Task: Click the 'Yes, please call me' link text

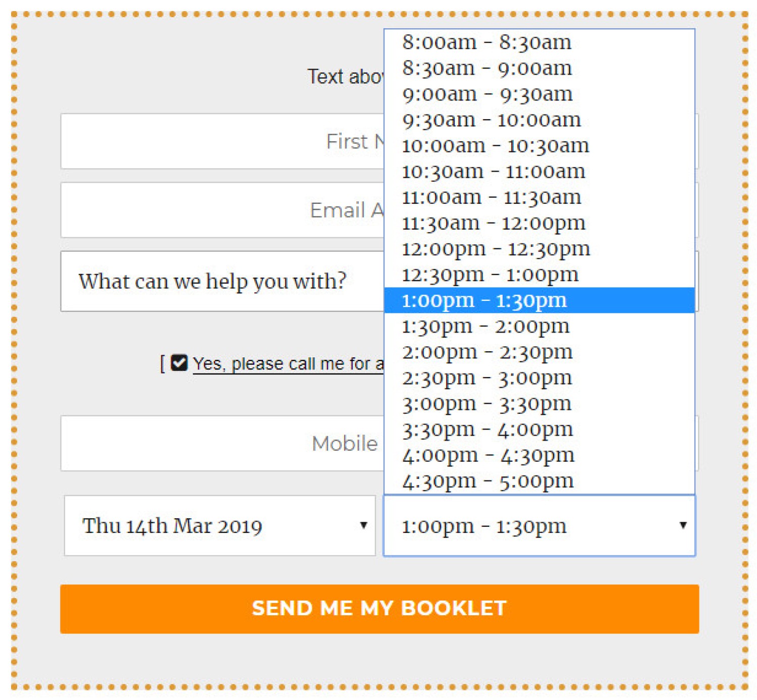Action: tap(288, 364)
